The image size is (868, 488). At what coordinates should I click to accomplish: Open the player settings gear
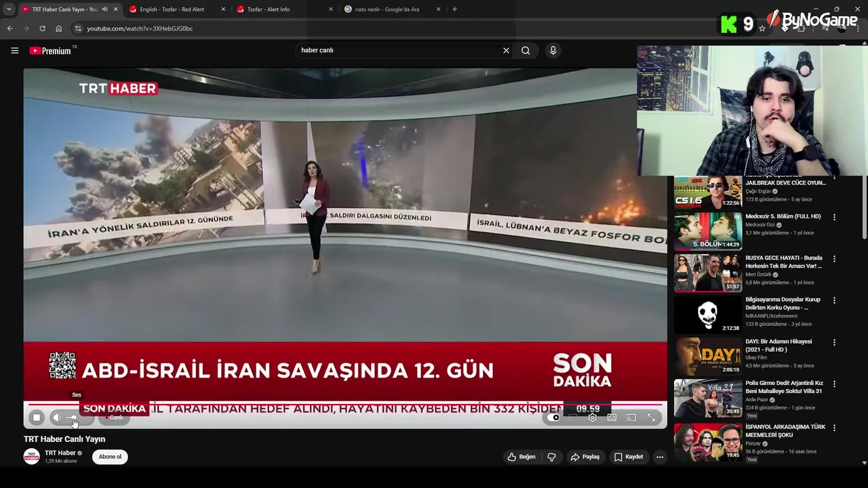[593, 418]
